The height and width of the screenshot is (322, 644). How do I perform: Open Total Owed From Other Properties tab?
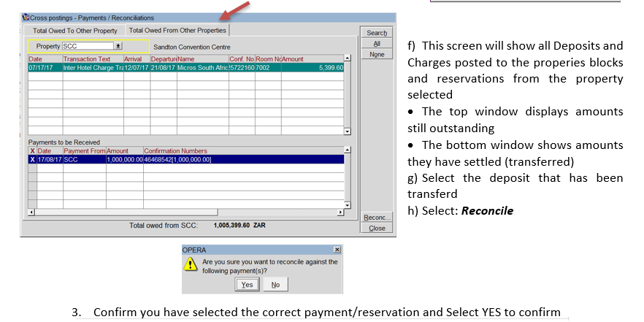(x=177, y=31)
